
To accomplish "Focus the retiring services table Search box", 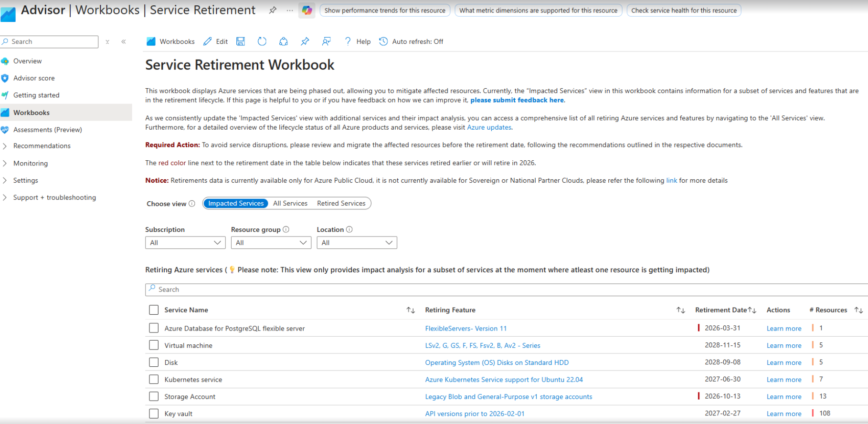I will point(506,290).
